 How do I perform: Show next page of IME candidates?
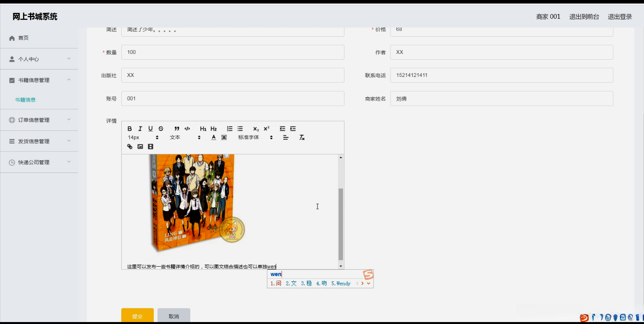point(362,283)
